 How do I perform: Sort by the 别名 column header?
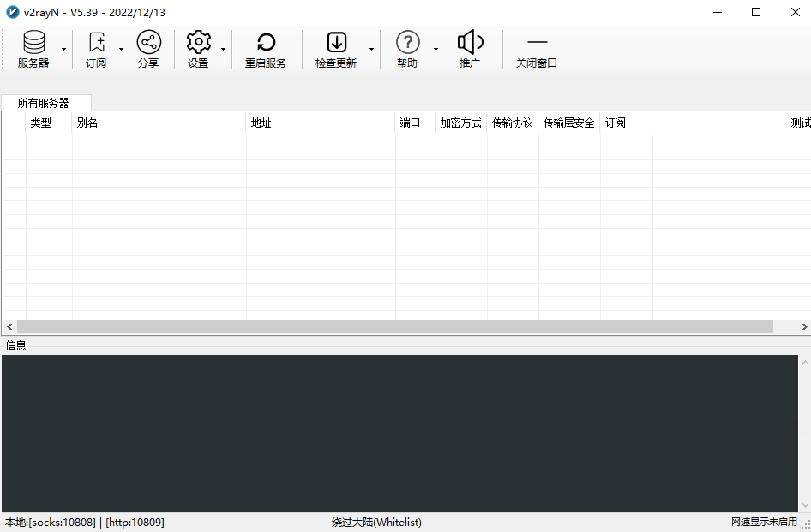pos(159,123)
